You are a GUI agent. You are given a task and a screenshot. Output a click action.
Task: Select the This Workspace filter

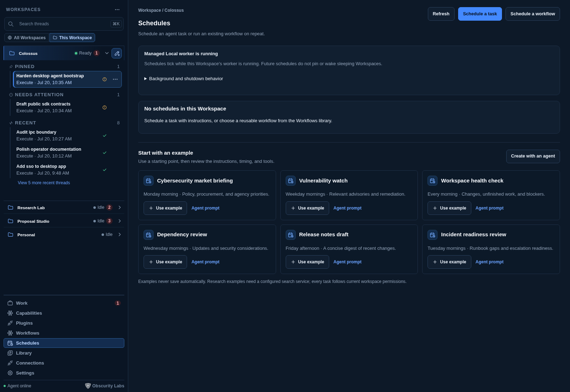[72, 38]
